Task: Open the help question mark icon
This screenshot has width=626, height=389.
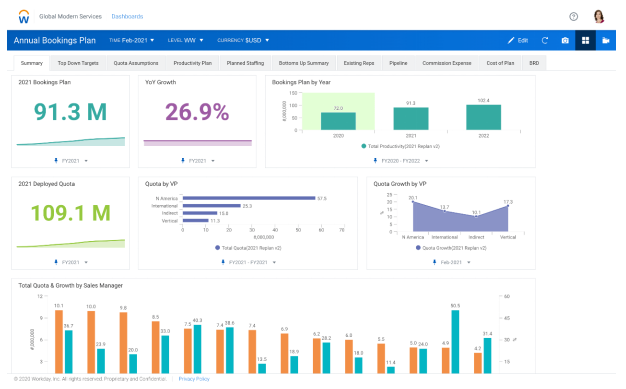Action: coord(573,17)
